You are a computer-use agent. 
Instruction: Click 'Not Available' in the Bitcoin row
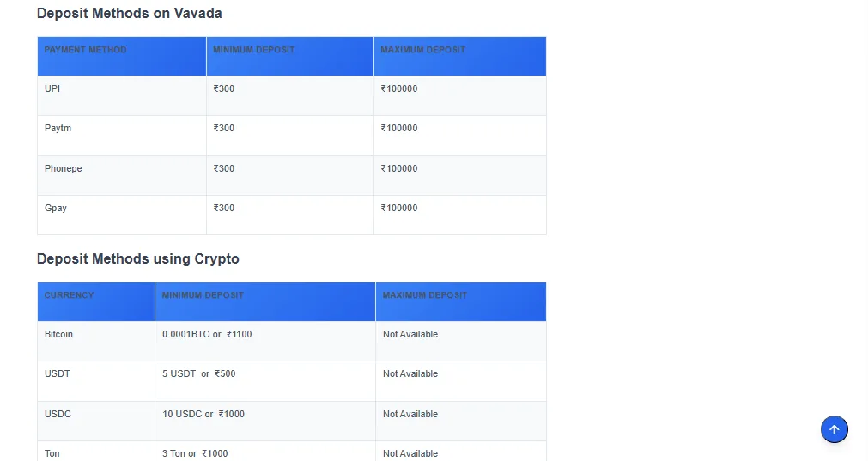(461, 341)
